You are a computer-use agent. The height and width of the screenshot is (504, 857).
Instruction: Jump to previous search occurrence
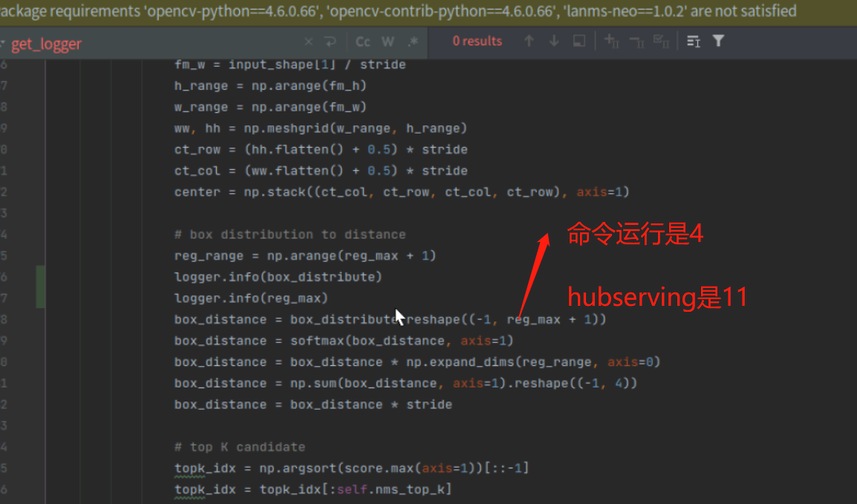coord(529,41)
